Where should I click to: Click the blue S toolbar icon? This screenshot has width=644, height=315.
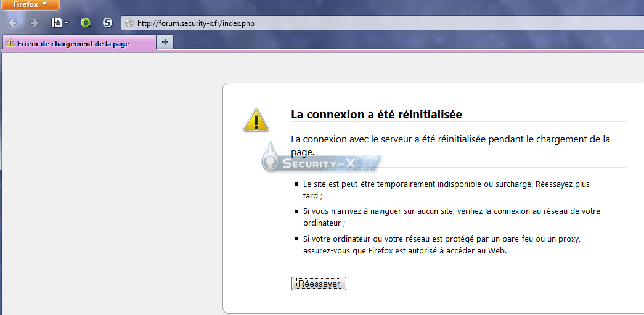tap(107, 23)
